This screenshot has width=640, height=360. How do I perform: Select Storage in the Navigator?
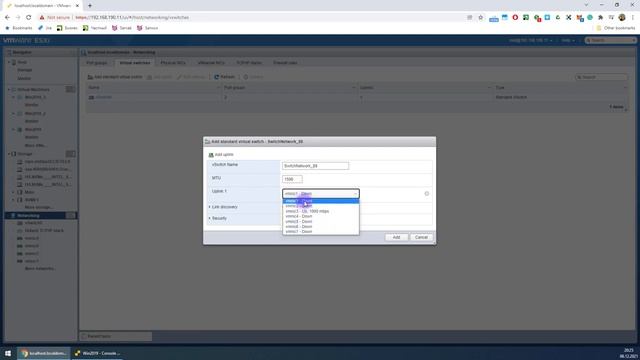[24, 154]
